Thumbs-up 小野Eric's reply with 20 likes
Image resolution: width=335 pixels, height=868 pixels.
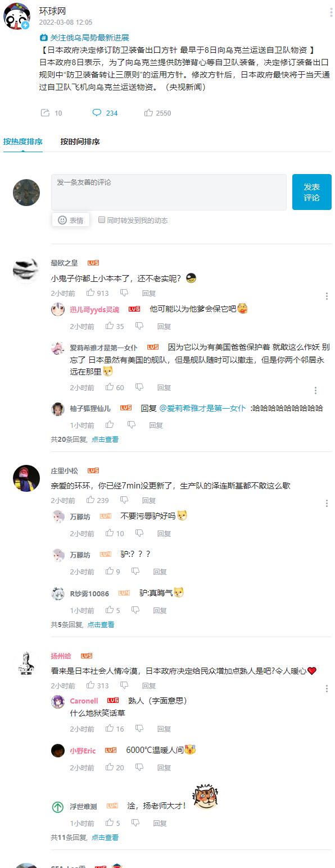110,767
